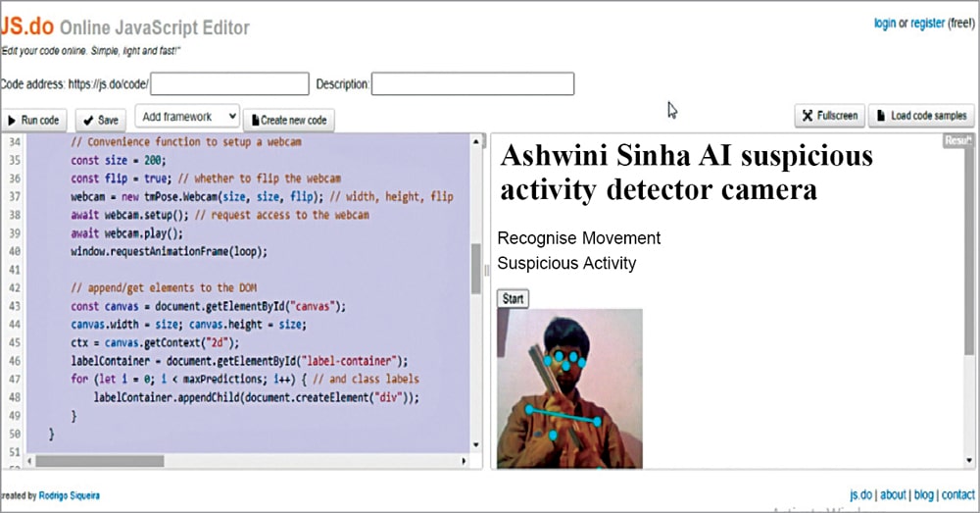Click the Create new code button
Viewport: 980px width, 513px height.
click(288, 120)
